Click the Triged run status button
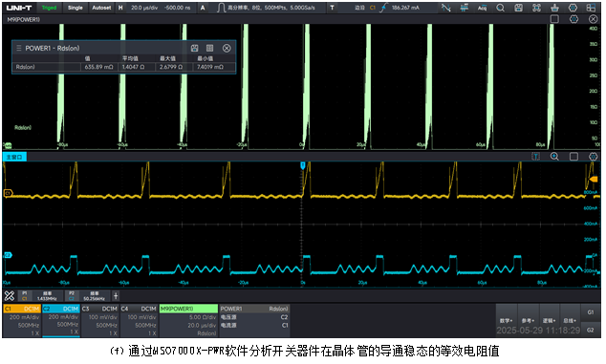 tap(49, 8)
